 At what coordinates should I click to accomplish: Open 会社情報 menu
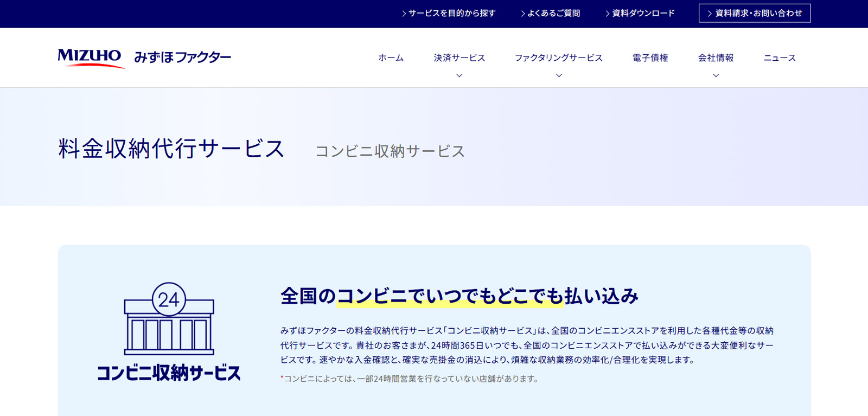coord(716,57)
